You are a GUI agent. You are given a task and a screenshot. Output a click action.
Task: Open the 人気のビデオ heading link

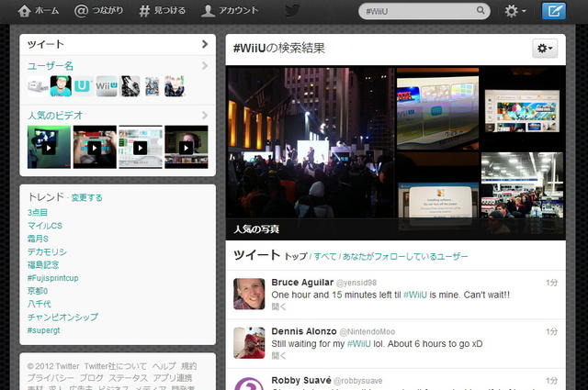[55, 116]
